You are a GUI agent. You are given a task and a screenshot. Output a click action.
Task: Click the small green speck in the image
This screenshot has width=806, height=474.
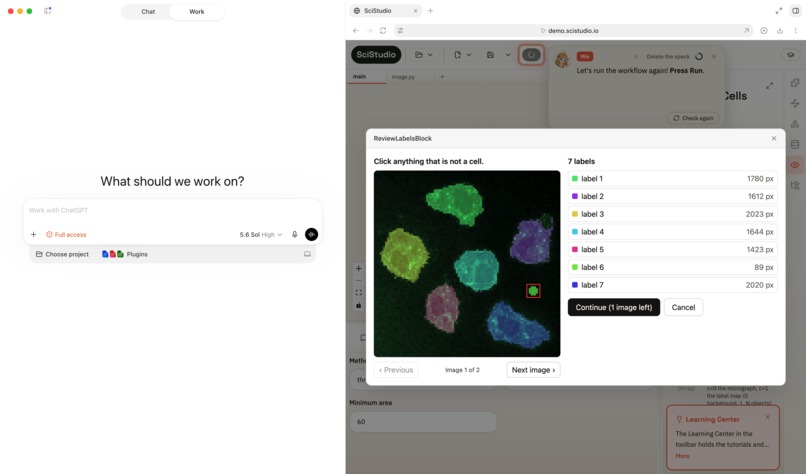(x=533, y=291)
